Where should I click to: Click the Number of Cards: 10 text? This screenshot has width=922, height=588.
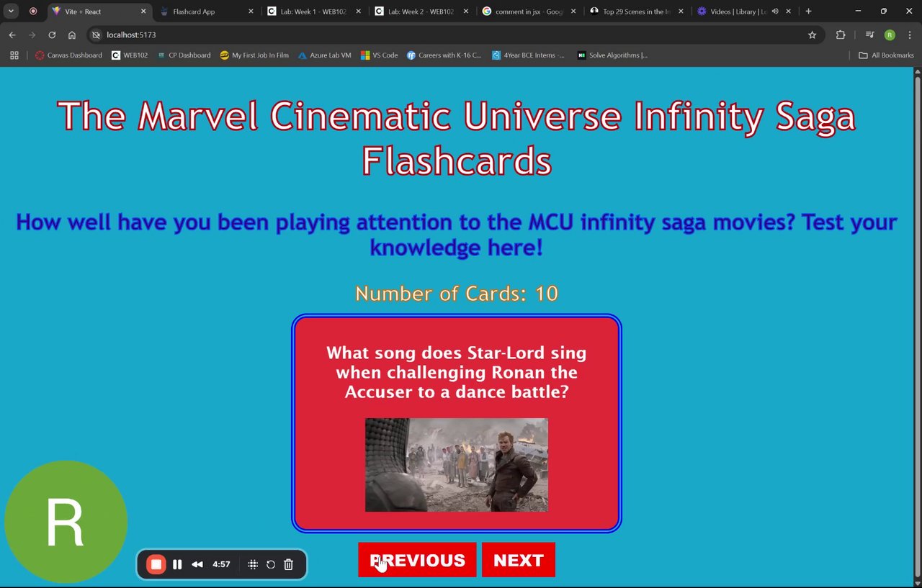point(457,294)
